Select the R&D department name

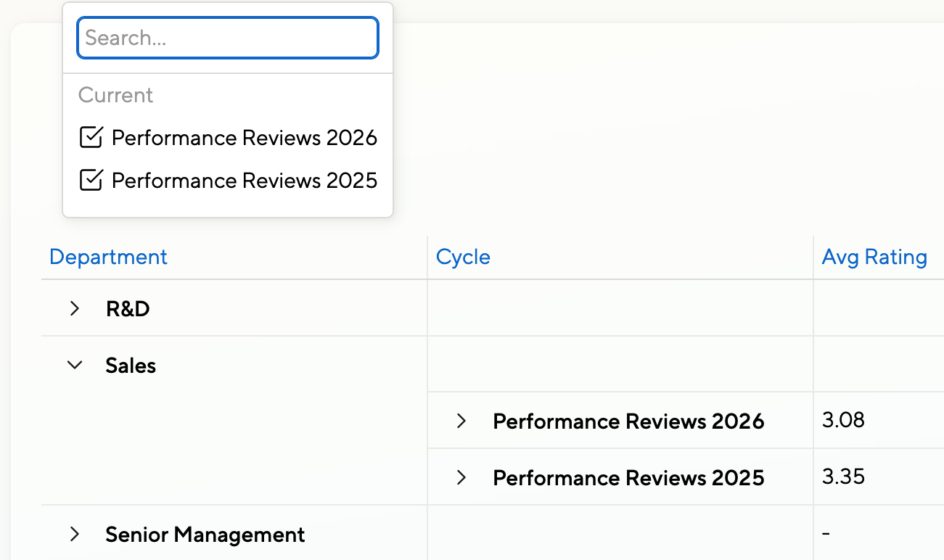[x=128, y=309]
